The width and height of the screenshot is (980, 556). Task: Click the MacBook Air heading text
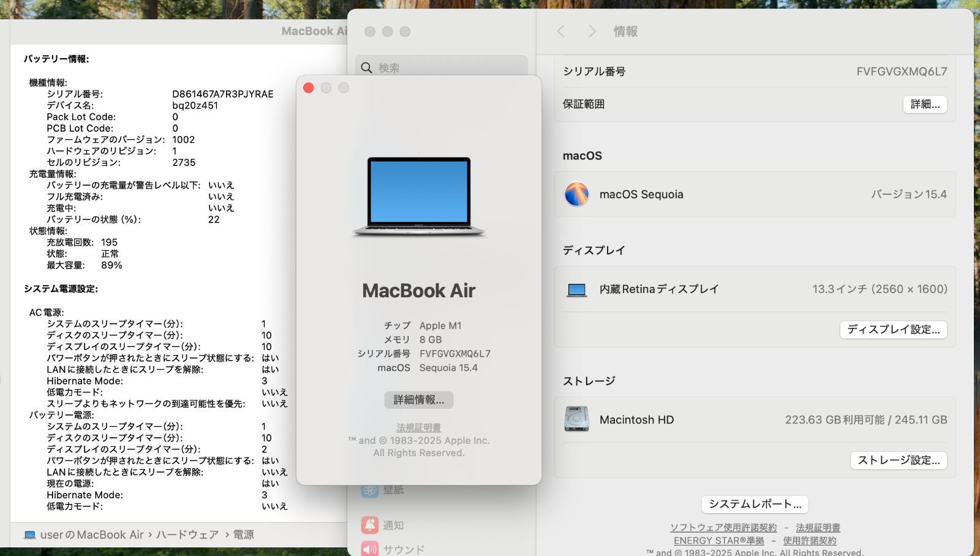419,291
